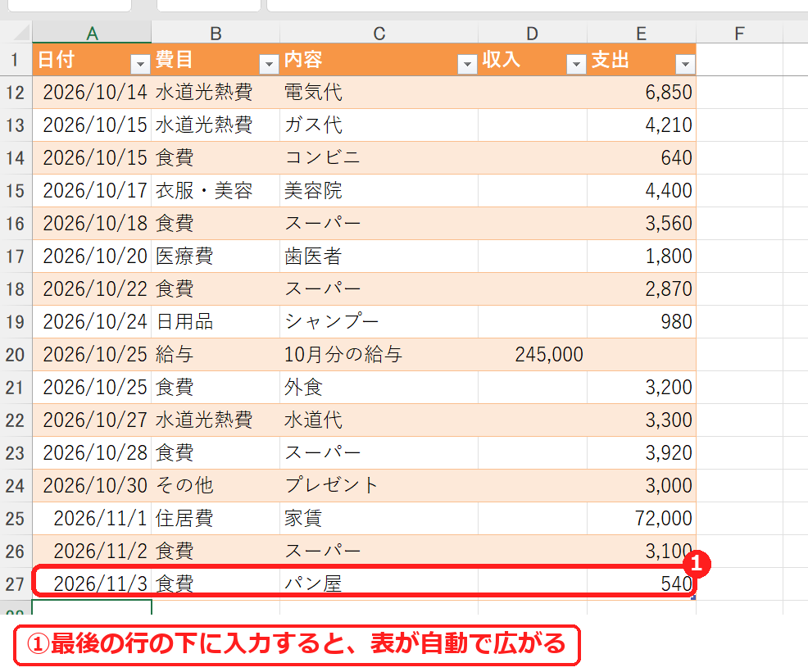Click cell containing プレゼント

pos(379,485)
